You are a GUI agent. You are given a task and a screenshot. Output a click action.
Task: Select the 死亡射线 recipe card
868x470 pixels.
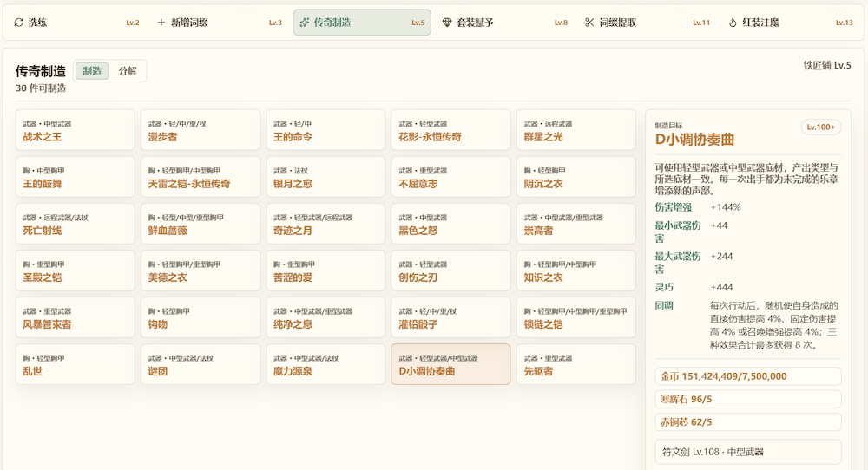[76, 224]
